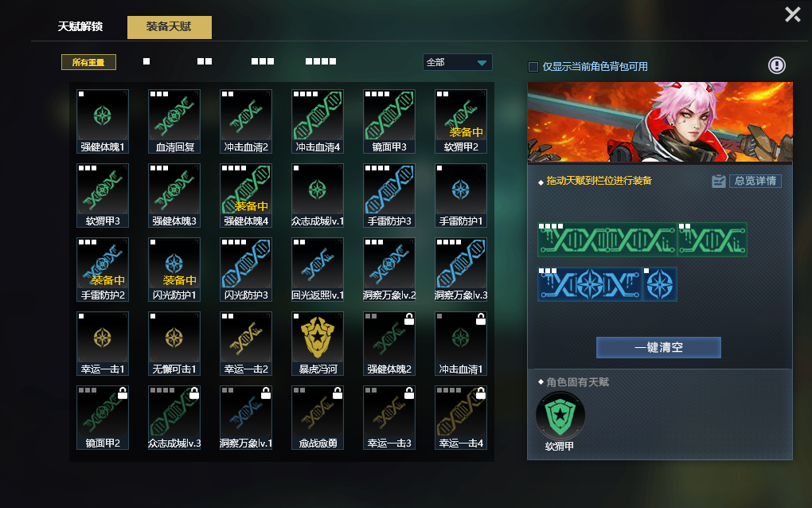Image resolution: width=812 pixels, height=508 pixels.
Task: Pick the 手雷防护3 blue talent
Action: (389, 195)
